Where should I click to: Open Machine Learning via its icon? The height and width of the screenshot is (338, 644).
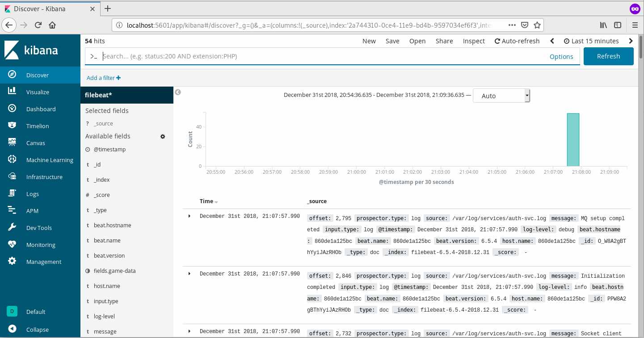point(12,160)
